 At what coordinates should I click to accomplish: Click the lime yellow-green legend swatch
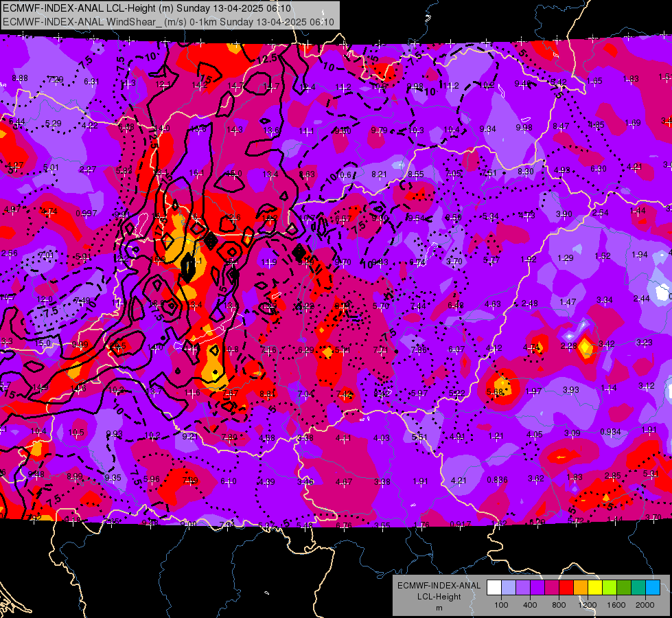tap(610, 587)
